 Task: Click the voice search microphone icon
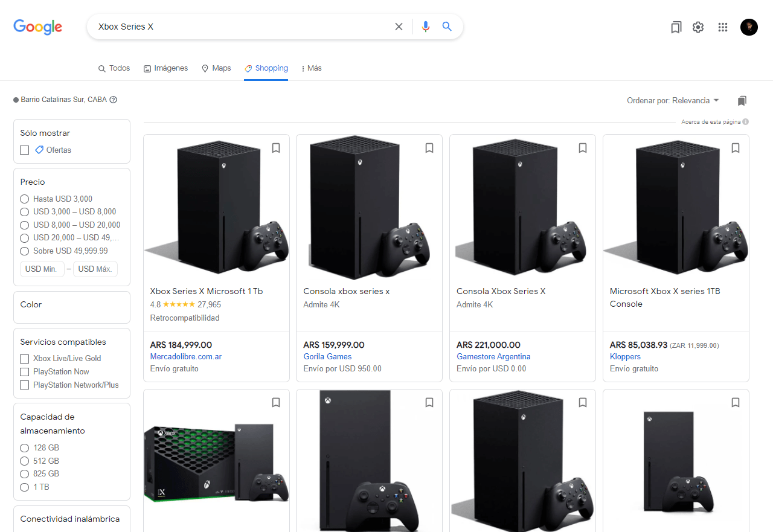coord(426,27)
